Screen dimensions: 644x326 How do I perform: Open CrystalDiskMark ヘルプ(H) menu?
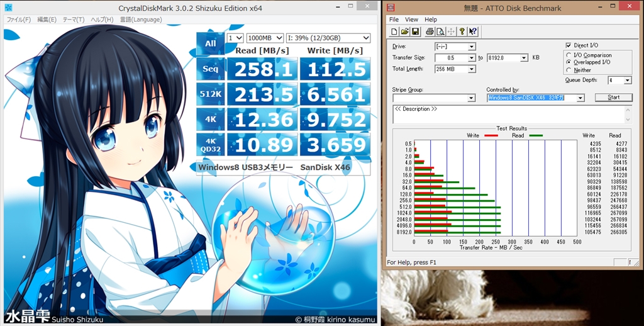point(102,20)
